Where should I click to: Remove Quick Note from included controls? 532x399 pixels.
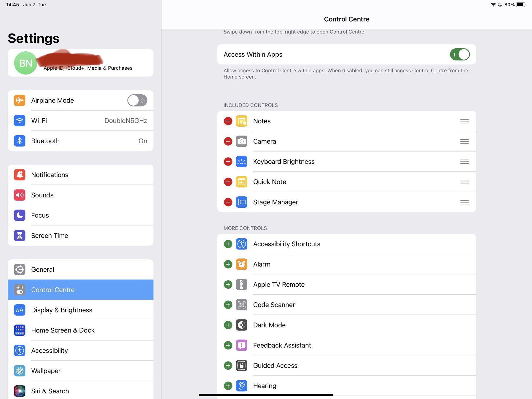pyautogui.click(x=228, y=182)
